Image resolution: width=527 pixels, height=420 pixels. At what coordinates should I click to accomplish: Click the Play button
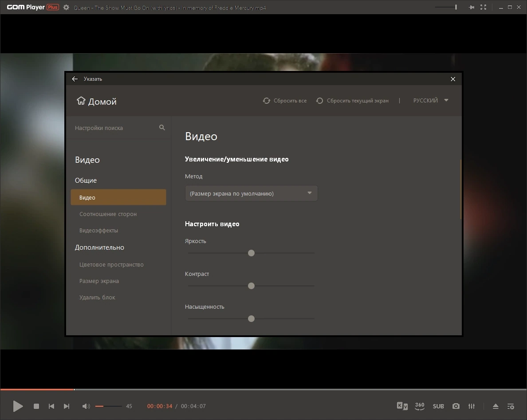[18, 406]
